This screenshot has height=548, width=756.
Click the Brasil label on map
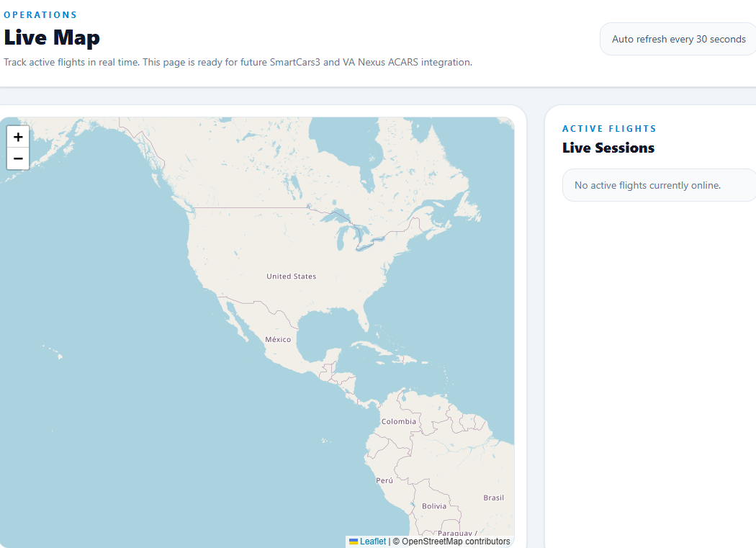tap(493, 498)
